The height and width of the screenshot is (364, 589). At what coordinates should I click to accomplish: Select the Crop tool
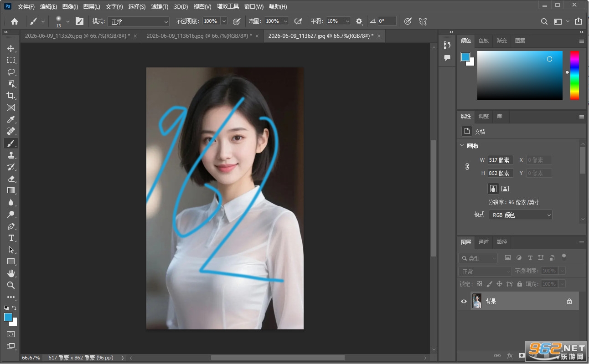[x=11, y=96]
